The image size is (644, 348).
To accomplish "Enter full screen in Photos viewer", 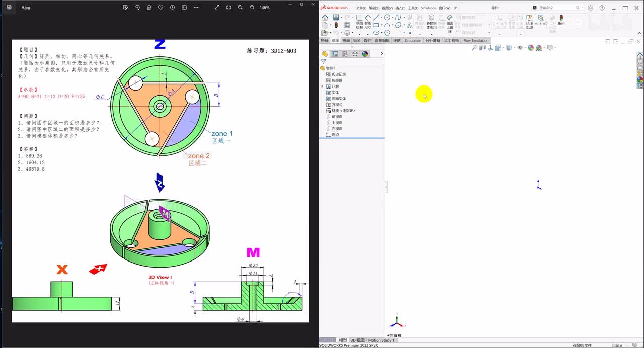I will (217, 8).
